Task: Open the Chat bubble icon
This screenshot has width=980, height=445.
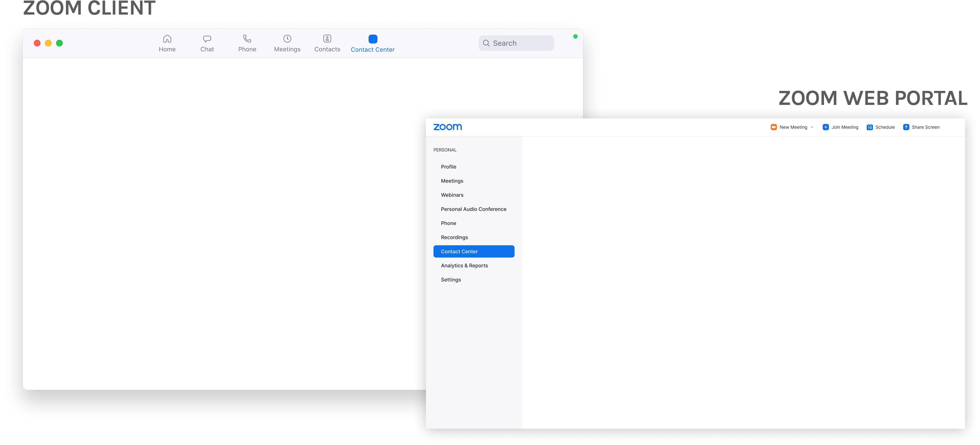Action: pyautogui.click(x=207, y=39)
